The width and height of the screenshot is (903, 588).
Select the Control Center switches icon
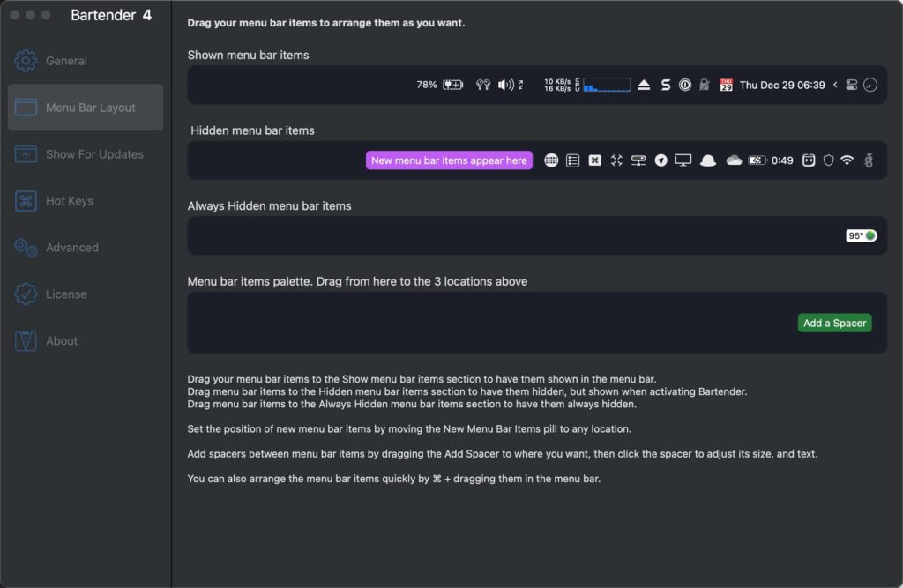pos(851,85)
